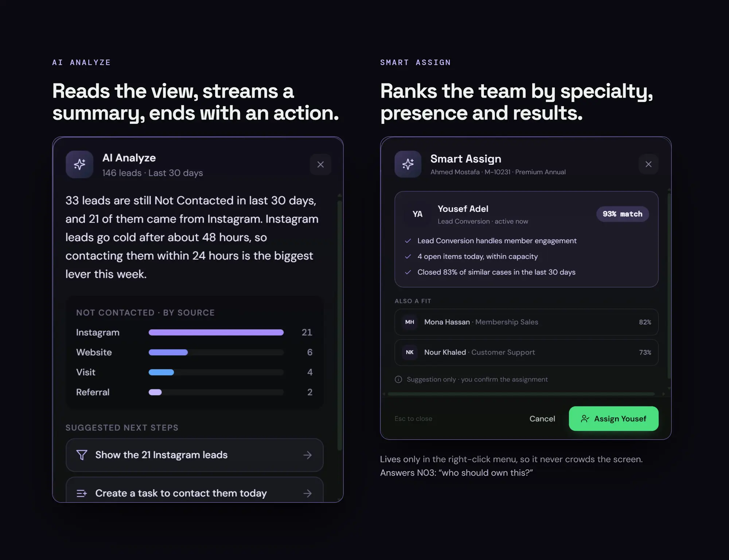Click the funnel filter icon
This screenshot has height=560, width=729.
(x=82, y=455)
